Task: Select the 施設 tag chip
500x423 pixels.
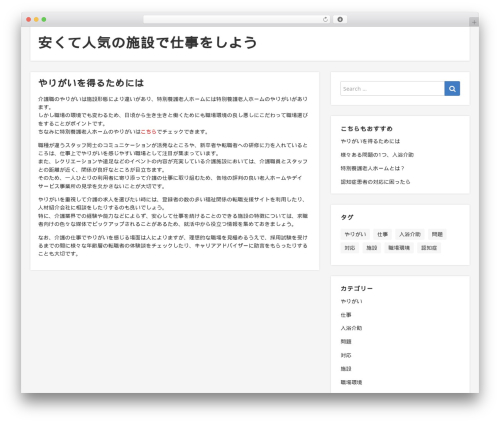Action: [x=372, y=248]
